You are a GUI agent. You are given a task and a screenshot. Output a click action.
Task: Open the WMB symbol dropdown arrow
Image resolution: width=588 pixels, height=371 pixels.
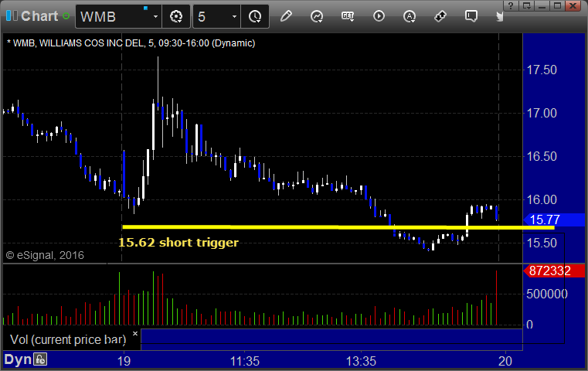[x=155, y=16]
